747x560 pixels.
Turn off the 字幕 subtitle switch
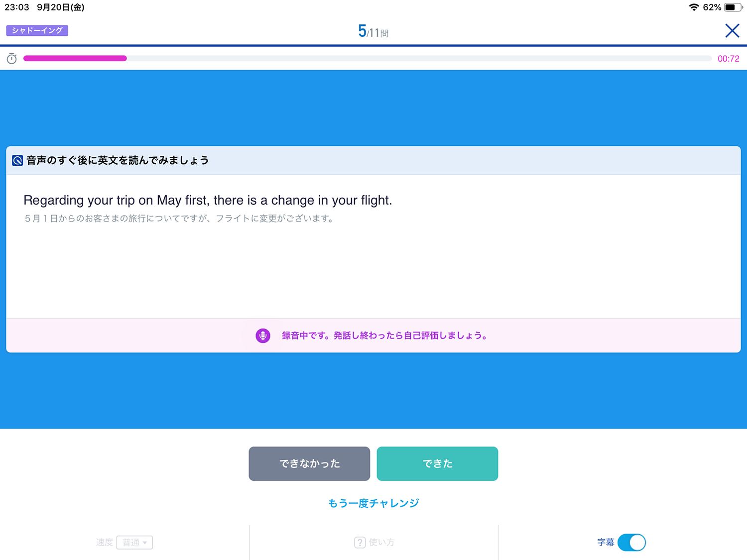pos(631,542)
